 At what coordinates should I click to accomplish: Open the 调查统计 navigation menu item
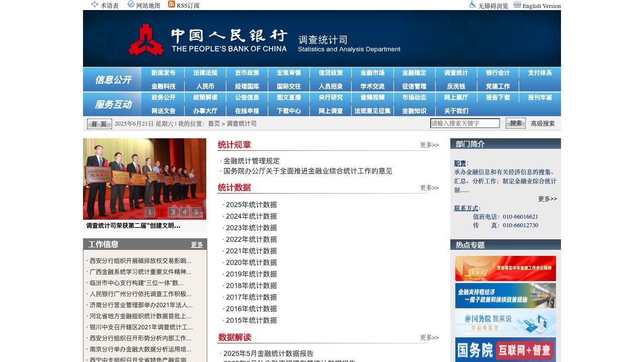coord(456,73)
